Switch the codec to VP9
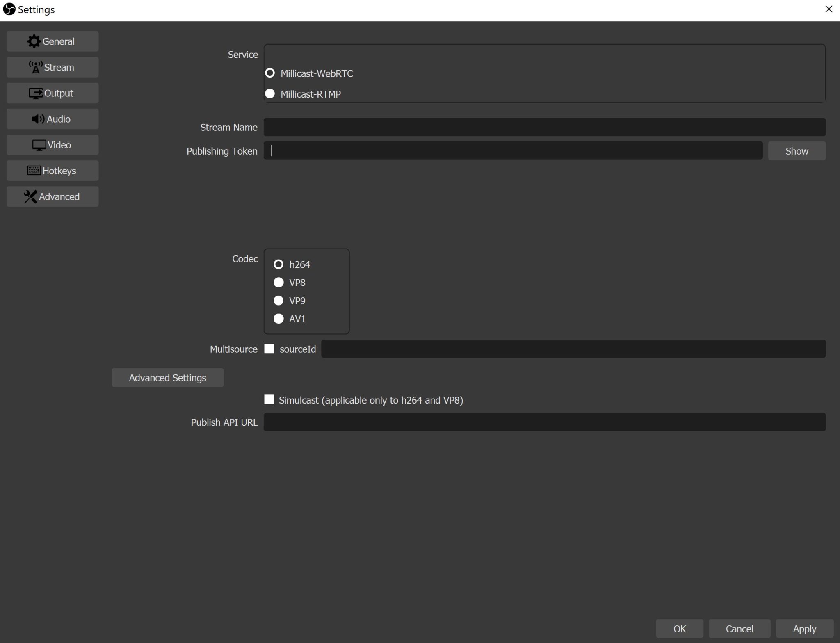Screen dimensions: 840x643 point(278,300)
